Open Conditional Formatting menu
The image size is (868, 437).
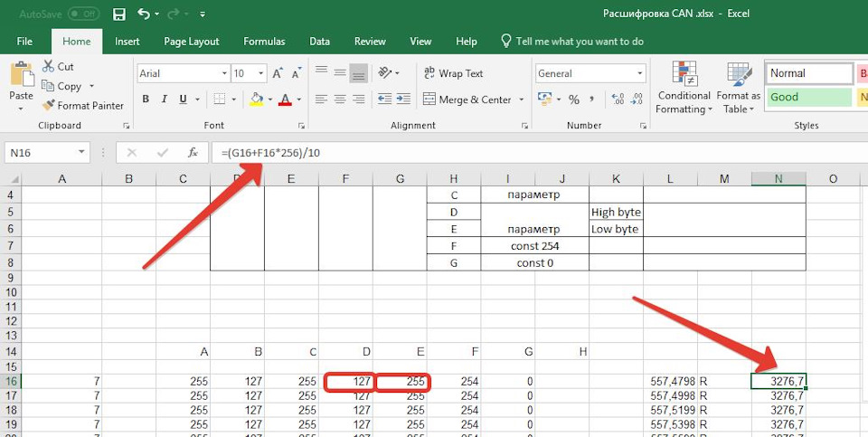pos(684,88)
